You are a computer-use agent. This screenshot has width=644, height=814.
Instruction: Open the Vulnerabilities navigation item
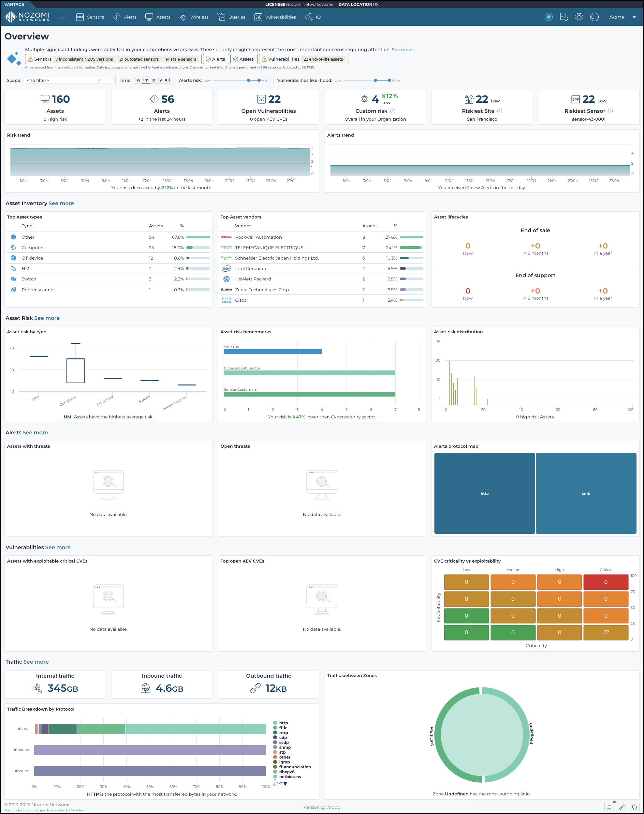(275, 17)
